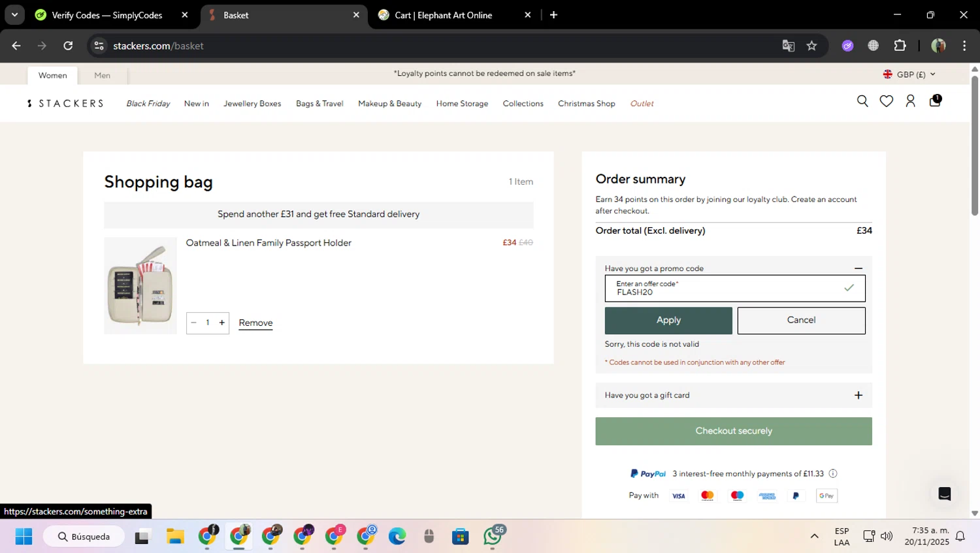Apply the promo code
980x553 pixels.
pyautogui.click(x=668, y=321)
